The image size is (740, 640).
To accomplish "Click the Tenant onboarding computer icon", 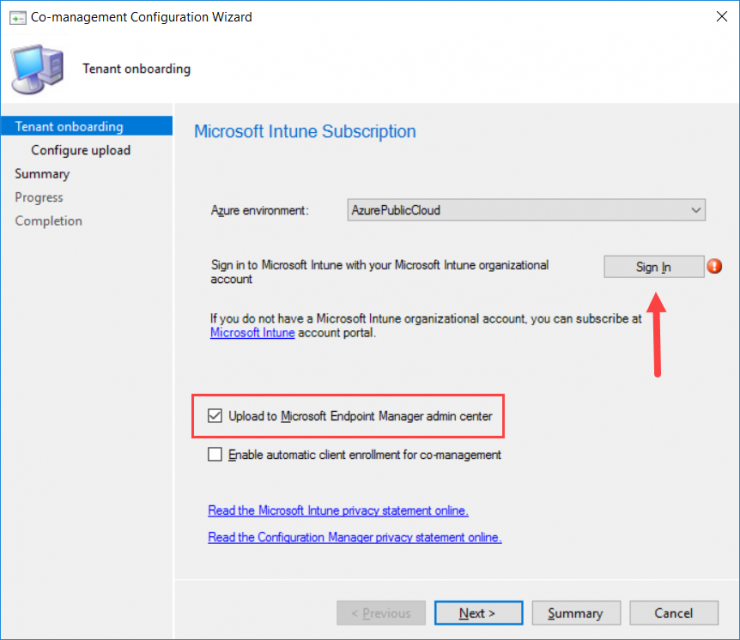I will point(38,69).
